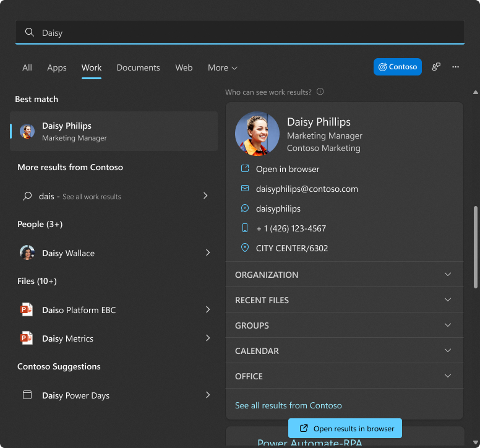
Task: Click PowerPoint icon of Daiso Platform EBC
Action: 27,309
